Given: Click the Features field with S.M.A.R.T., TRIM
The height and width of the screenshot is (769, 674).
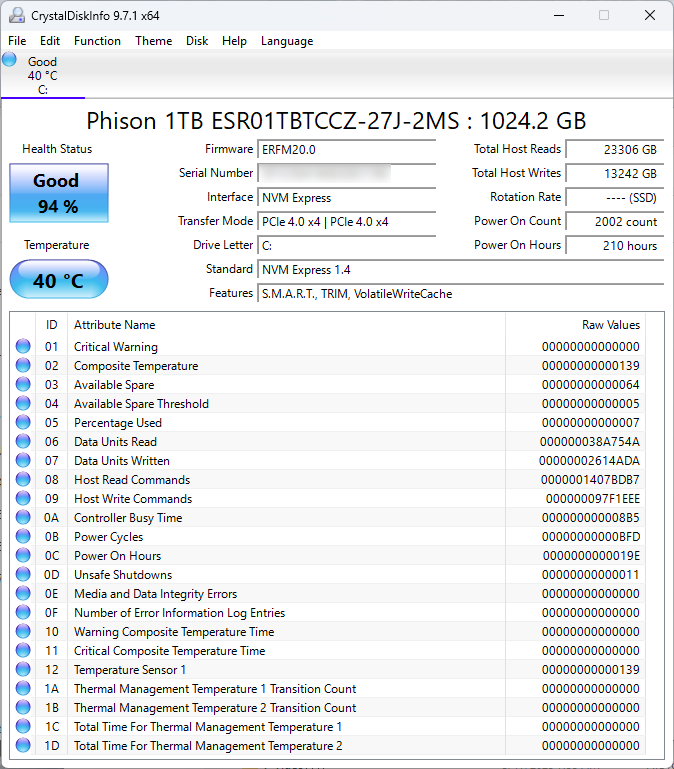Looking at the screenshot, I should click(461, 294).
